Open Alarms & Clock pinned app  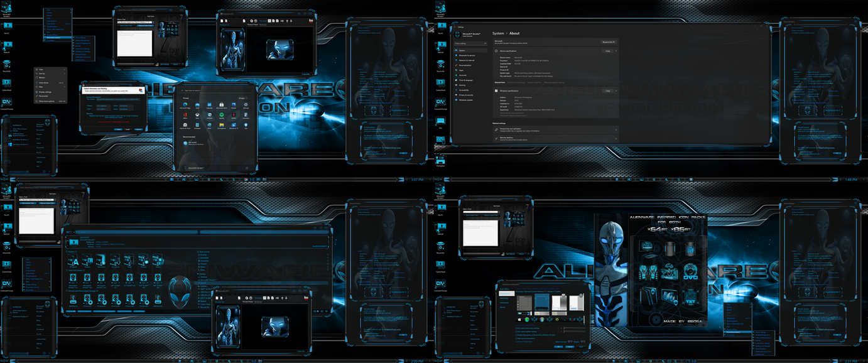coord(185,126)
